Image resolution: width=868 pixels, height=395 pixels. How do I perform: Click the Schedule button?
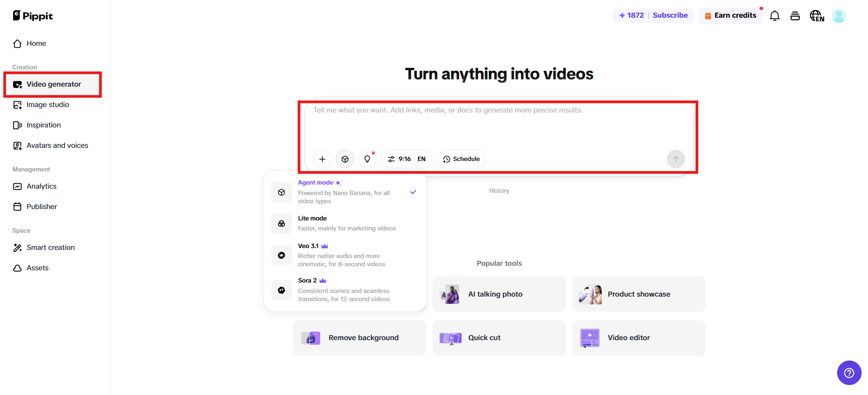click(x=461, y=159)
